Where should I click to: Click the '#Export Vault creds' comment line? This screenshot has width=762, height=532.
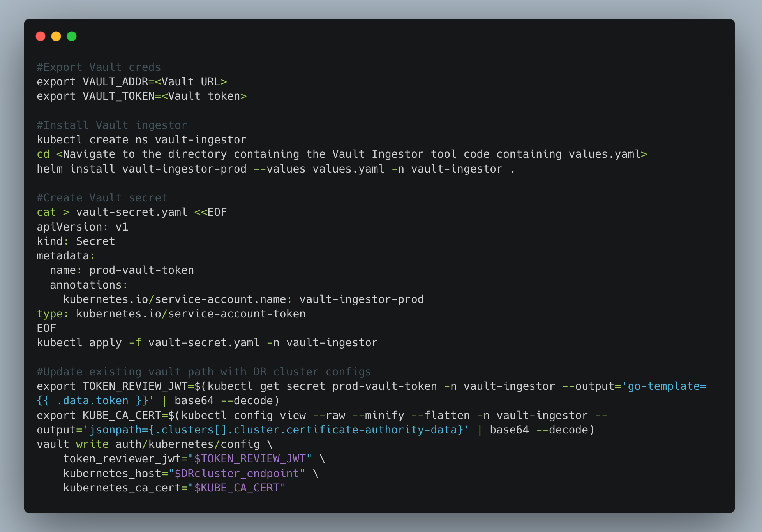99,67
